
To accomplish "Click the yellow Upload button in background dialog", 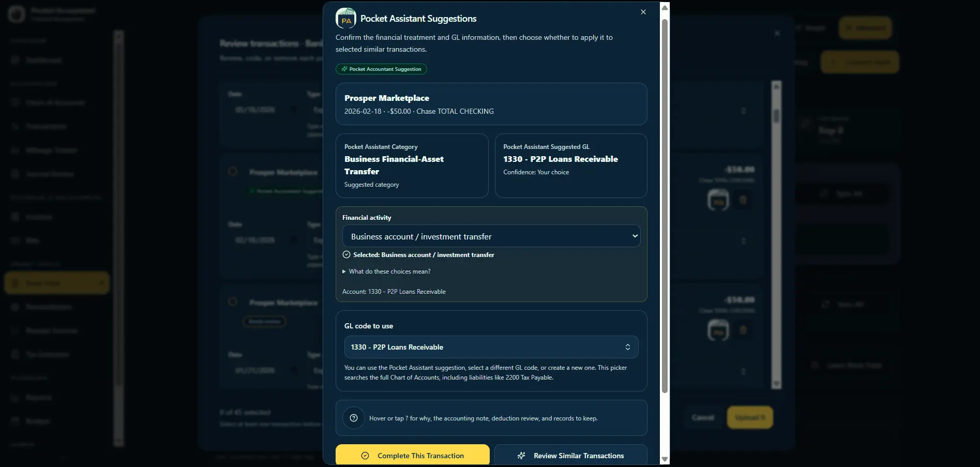I will tap(750, 417).
